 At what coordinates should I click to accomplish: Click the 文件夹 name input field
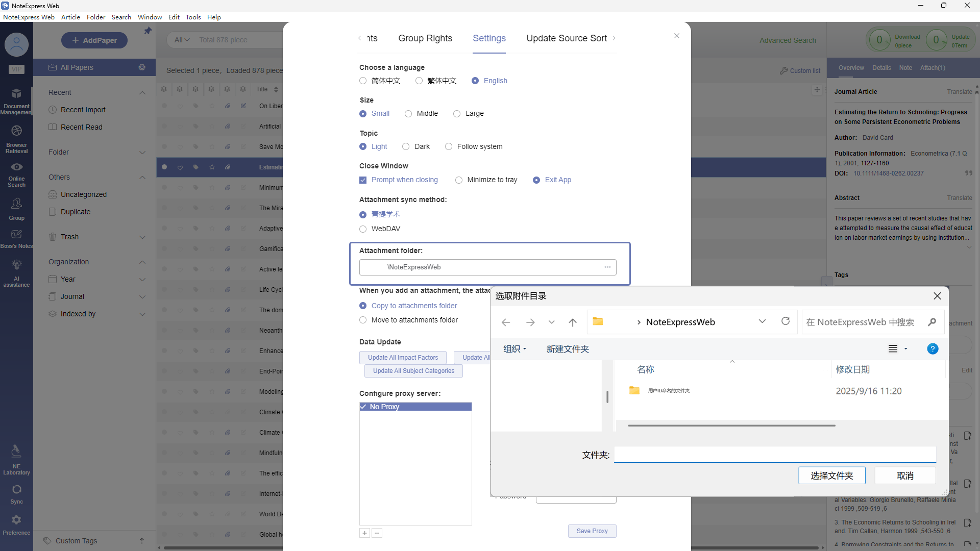774,455
